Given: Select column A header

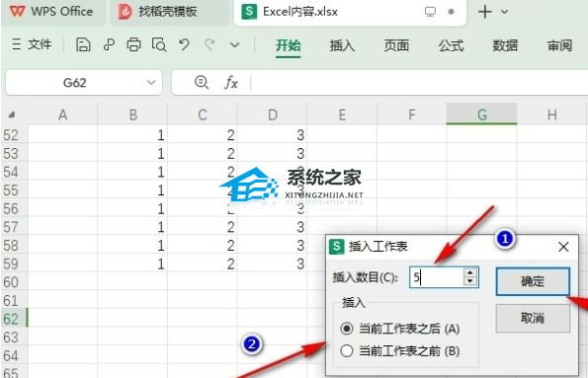Looking at the screenshot, I should pos(62,114).
